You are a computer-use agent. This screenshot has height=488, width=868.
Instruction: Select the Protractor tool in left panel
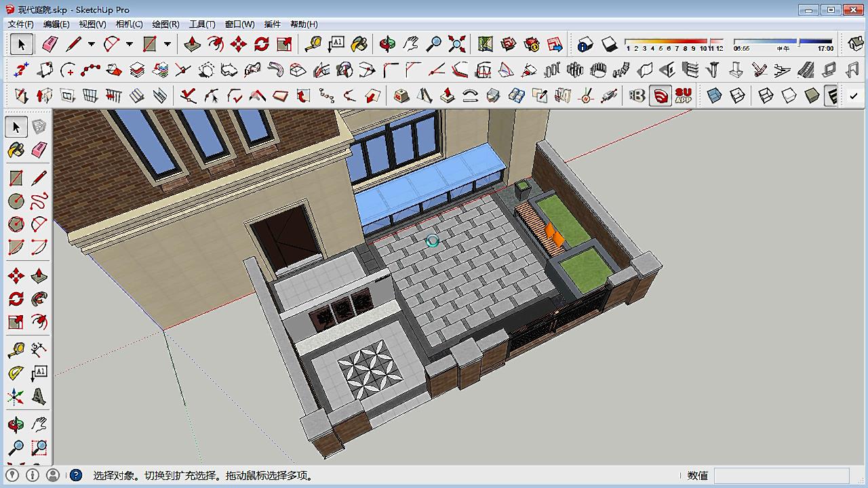(x=16, y=373)
